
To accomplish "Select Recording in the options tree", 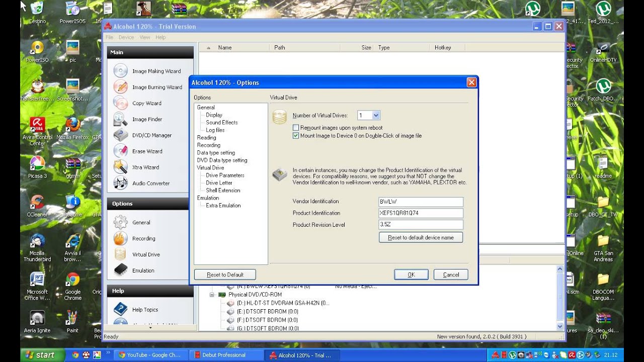I will point(208,145).
